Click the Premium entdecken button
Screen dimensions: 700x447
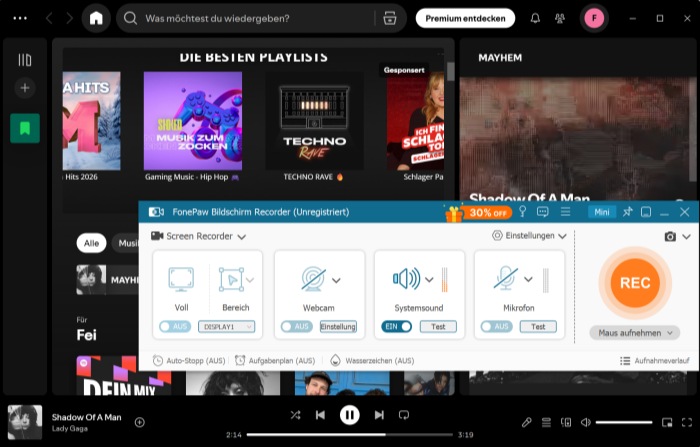coord(465,18)
